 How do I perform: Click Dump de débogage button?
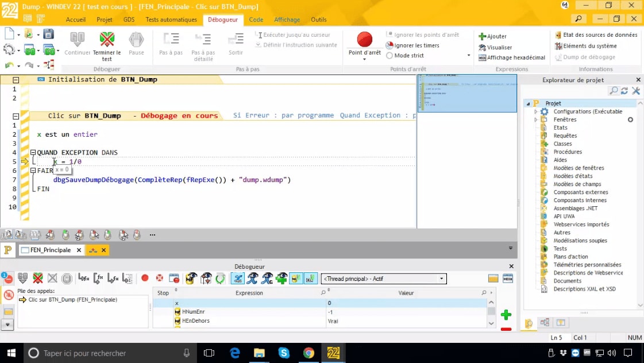(585, 57)
